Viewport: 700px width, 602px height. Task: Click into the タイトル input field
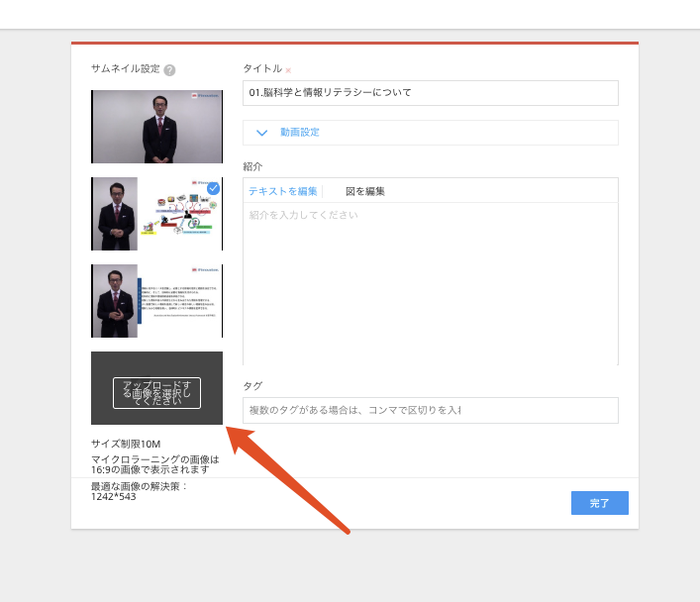(x=430, y=93)
